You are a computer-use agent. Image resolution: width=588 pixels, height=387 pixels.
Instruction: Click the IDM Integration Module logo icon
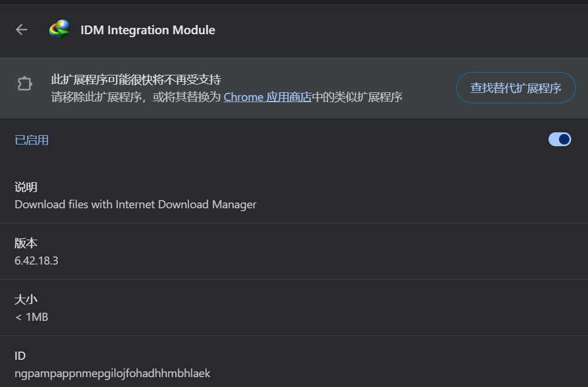pos(59,30)
